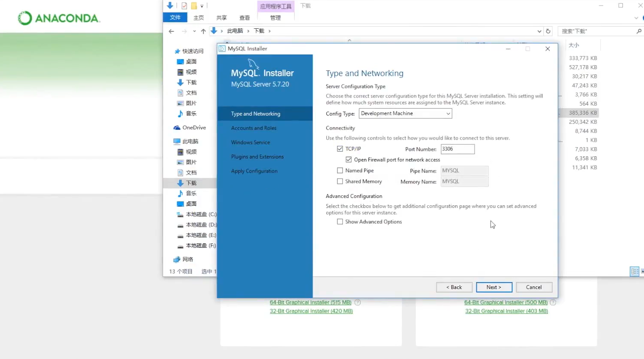Open 64-Bit Graphical Installer (500 MB) link
Screen dimensions: 644x359
click(506, 302)
